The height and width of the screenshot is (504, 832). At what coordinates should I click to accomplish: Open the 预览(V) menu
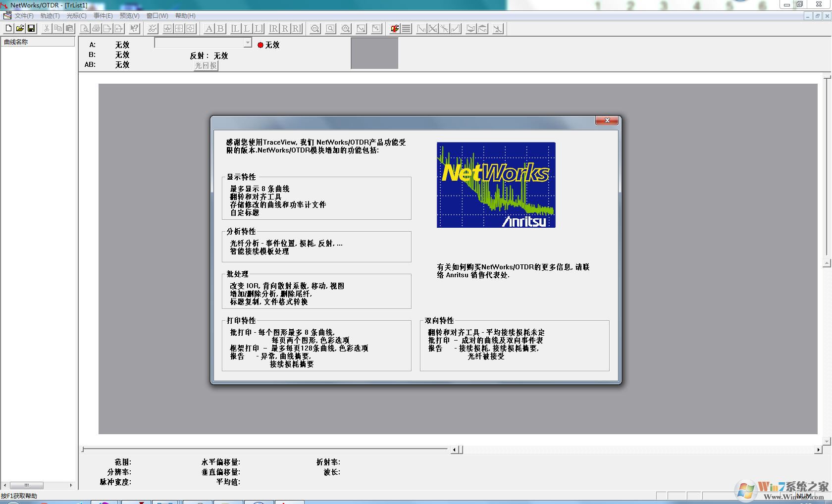click(x=129, y=16)
